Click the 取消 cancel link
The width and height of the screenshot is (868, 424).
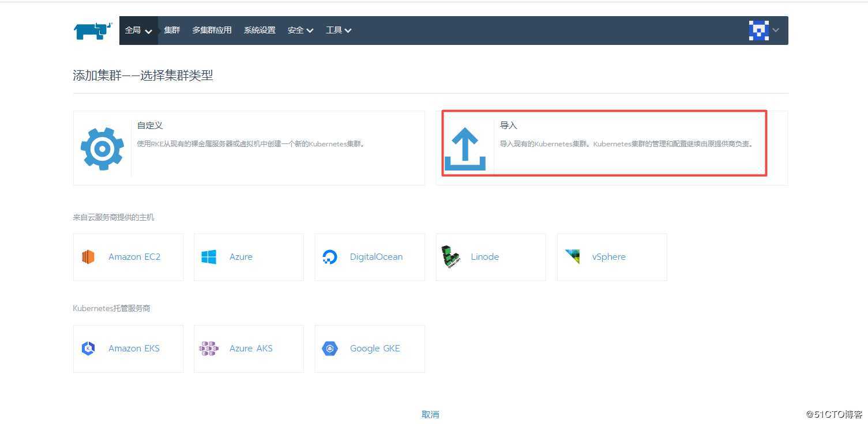click(x=430, y=414)
